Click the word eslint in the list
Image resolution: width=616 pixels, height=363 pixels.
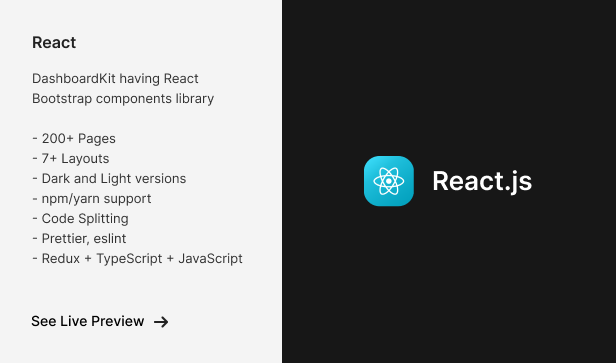(110, 238)
